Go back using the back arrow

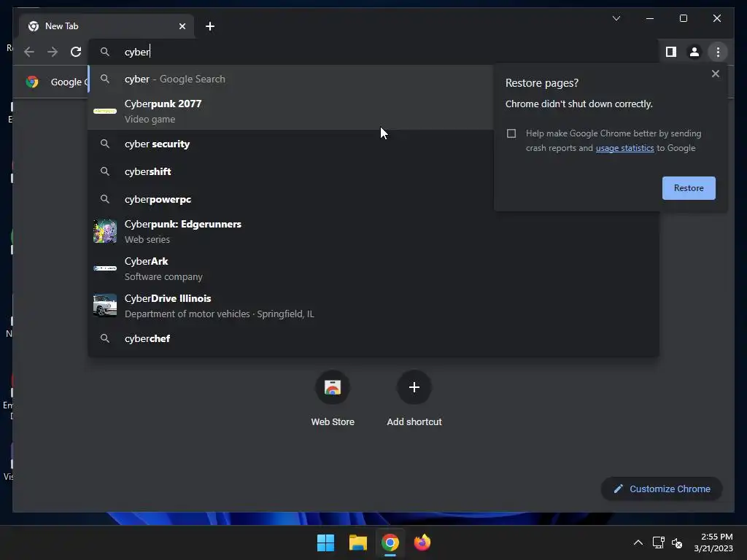[x=29, y=52]
